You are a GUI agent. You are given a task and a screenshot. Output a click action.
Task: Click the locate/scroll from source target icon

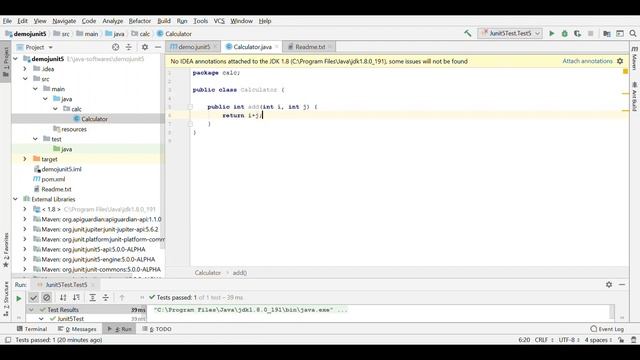116,47
